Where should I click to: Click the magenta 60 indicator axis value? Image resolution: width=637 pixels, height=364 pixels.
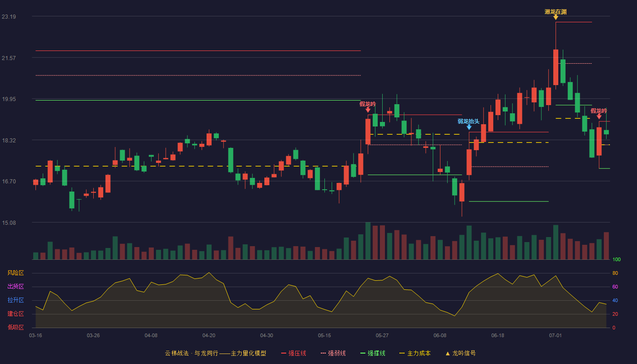click(x=615, y=287)
